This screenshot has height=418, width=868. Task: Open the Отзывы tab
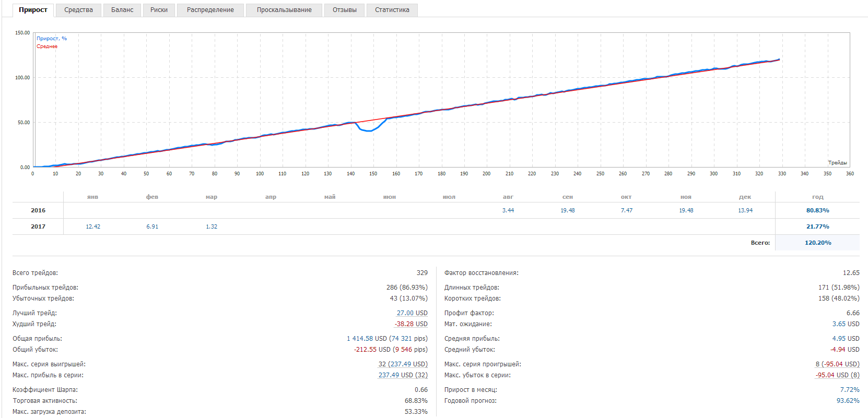click(344, 10)
